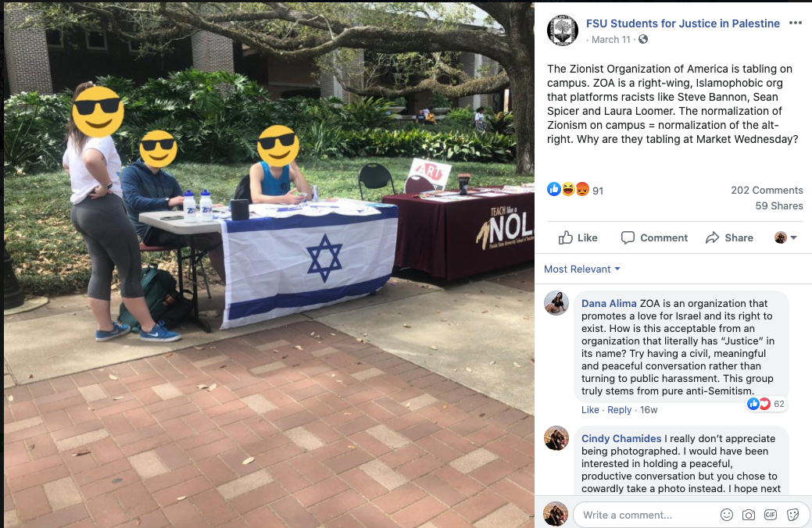Screen dimensions: 812x528
Task: Open the 202 Comments link
Action: [x=767, y=190]
